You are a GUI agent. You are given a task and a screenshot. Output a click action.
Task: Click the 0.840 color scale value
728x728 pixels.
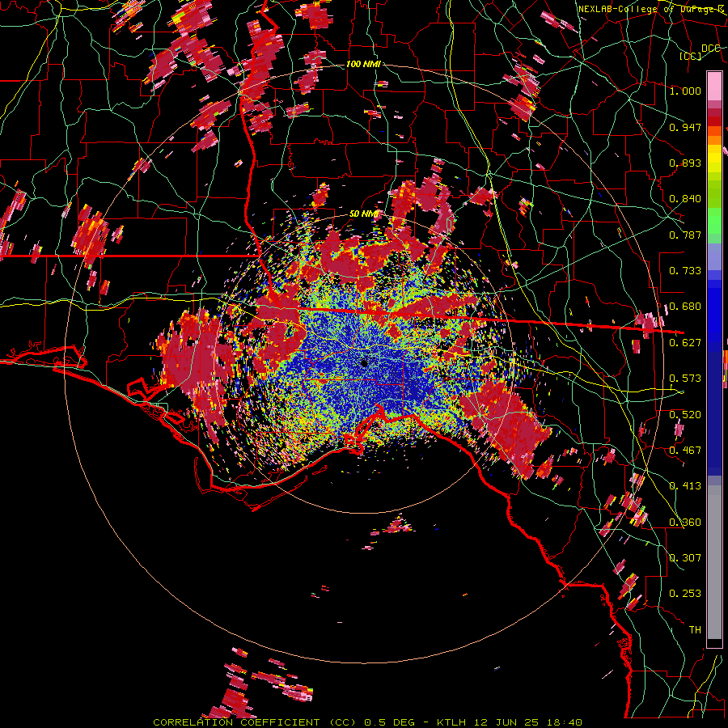pos(685,199)
